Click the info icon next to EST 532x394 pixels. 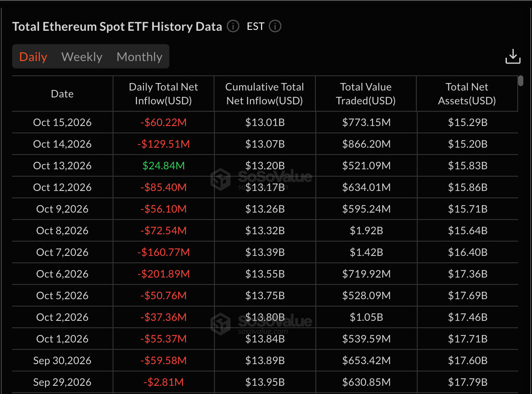point(275,26)
